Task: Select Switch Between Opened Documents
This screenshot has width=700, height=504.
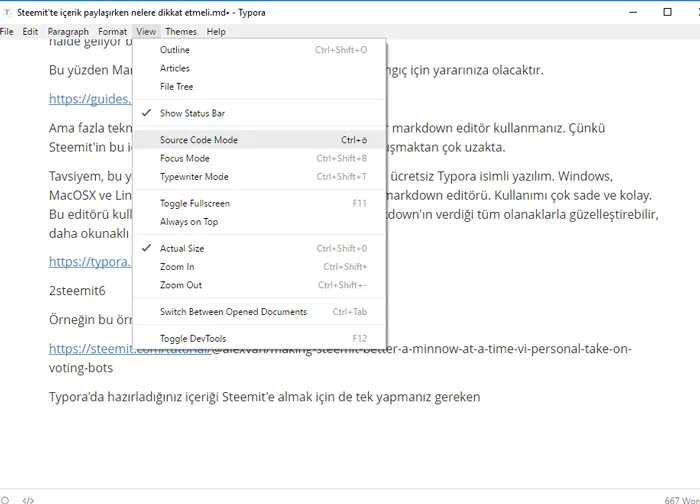Action: click(x=259, y=312)
